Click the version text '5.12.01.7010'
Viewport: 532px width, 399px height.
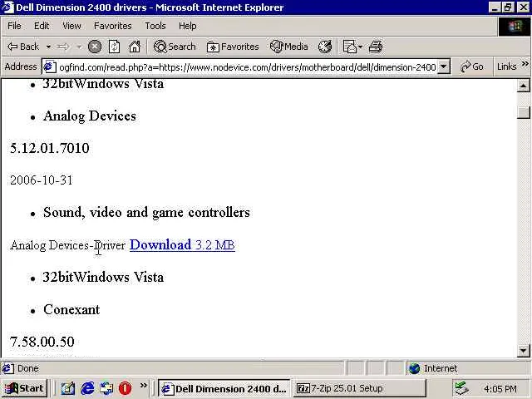click(x=50, y=148)
